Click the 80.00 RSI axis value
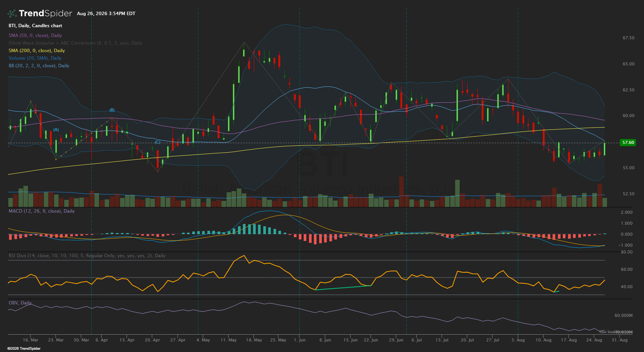 pyautogui.click(x=627, y=252)
